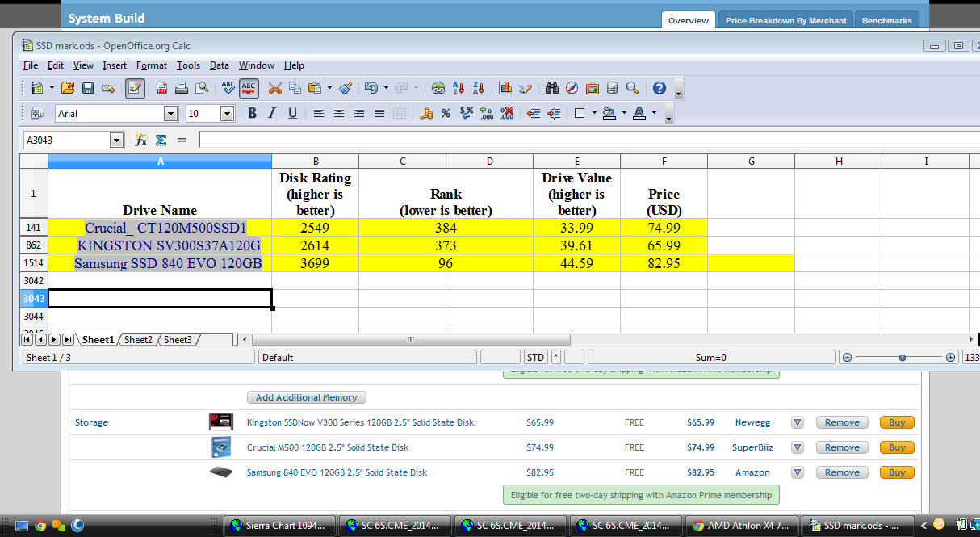Screen dimensions: 980x537
Task: Toggle Underline formatting
Action: [x=292, y=114]
